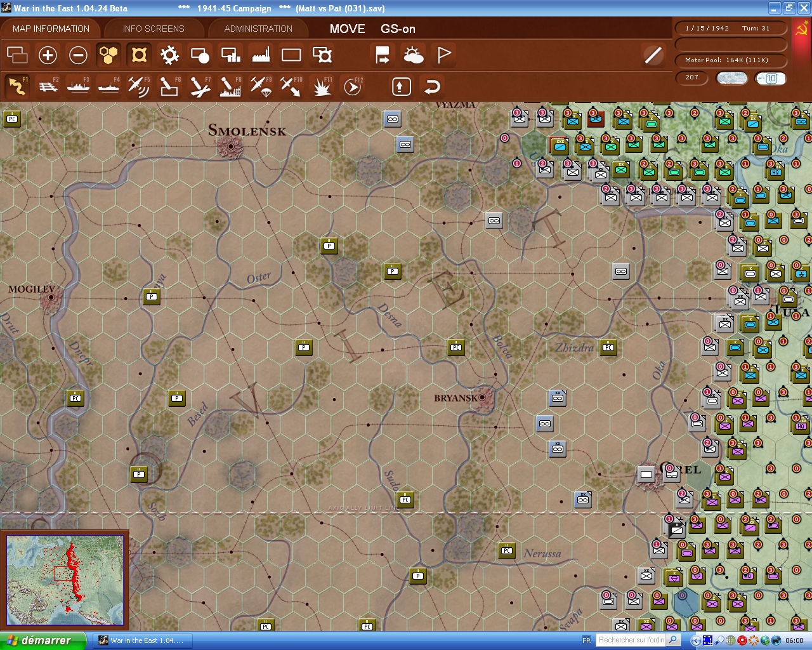The height and width of the screenshot is (650, 812).
Task: Click the gear-shaped toolbar icon
Action: coord(169,55)
